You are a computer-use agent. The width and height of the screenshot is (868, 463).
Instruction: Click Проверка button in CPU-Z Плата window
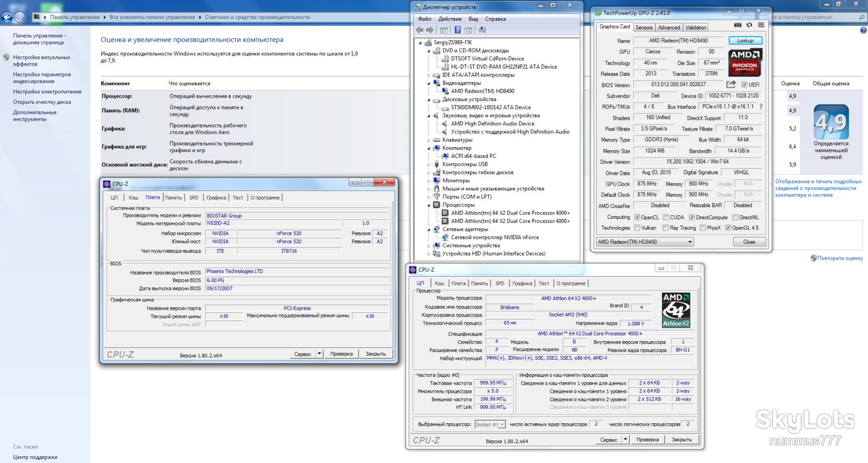[342, 354]
